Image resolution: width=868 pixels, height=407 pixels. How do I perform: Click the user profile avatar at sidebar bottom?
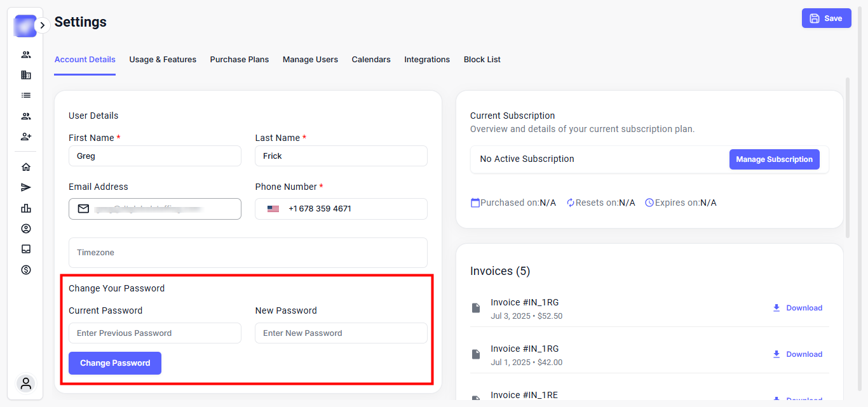pyautogui.click(x=26, y=384)
